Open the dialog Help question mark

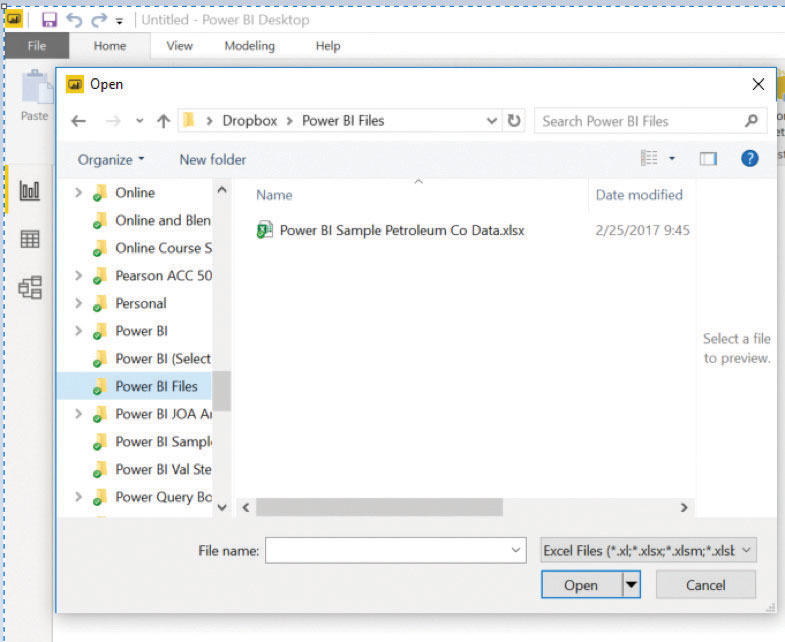(x=749, y=159)
